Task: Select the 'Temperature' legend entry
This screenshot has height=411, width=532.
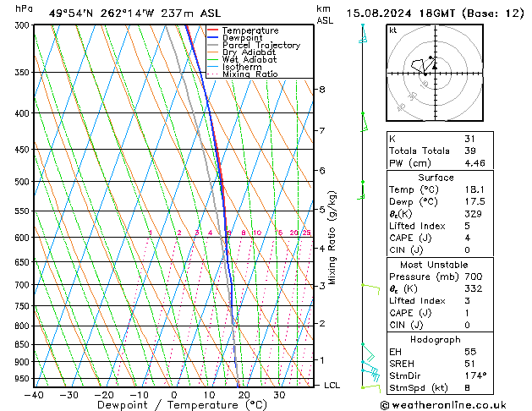Action: coord(250,30)
